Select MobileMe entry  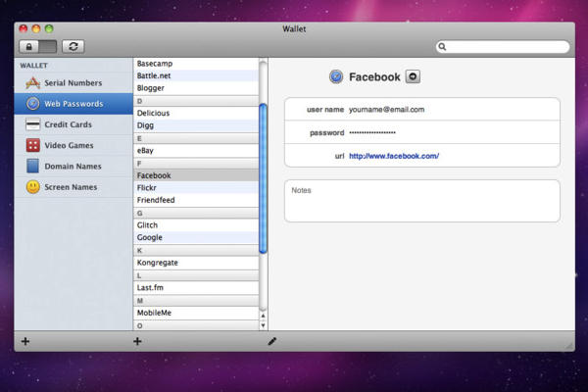point(196,313)
